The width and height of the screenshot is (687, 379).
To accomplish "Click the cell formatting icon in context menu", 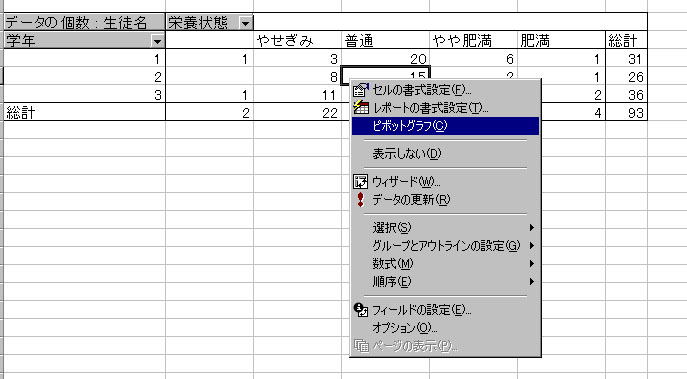I will tap(361, 90).
